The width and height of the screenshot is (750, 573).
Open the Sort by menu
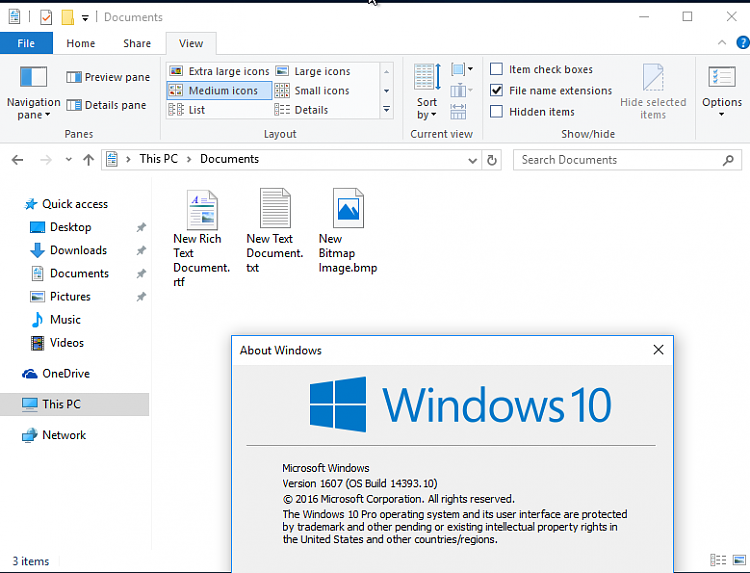pos(427,91)
